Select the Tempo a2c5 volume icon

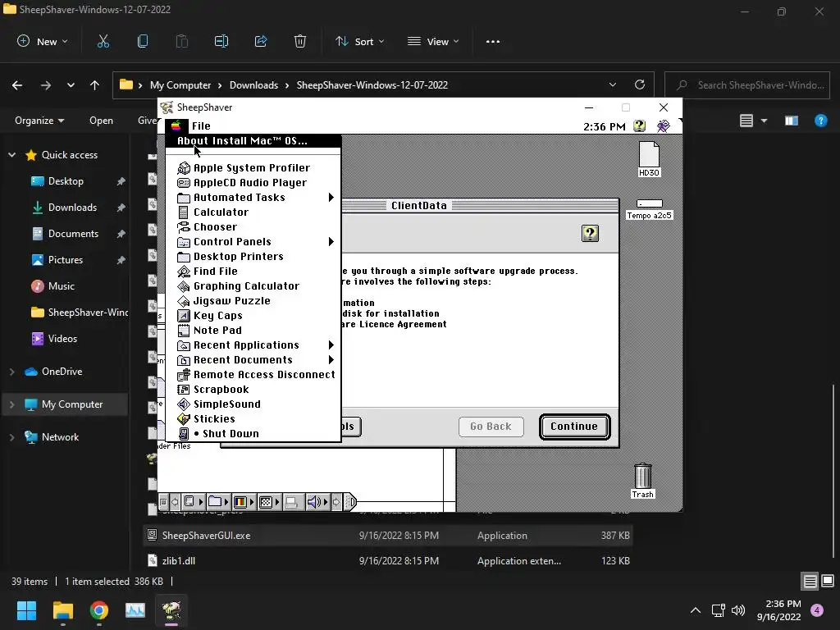649,209
